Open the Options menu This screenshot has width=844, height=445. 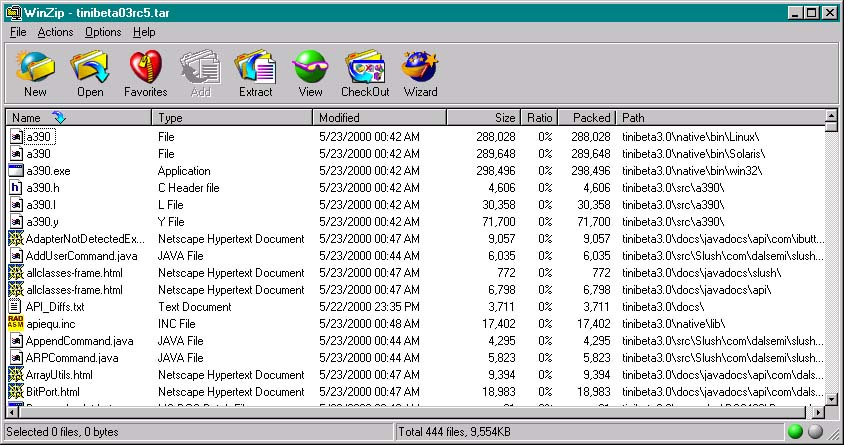(x=103, y=32)
